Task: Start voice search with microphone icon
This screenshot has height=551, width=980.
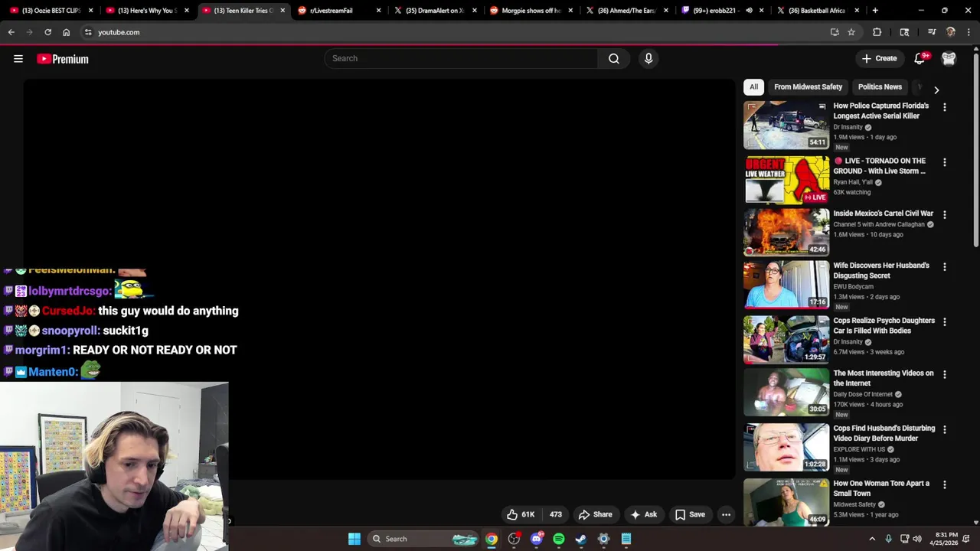Action: [648, 58]
